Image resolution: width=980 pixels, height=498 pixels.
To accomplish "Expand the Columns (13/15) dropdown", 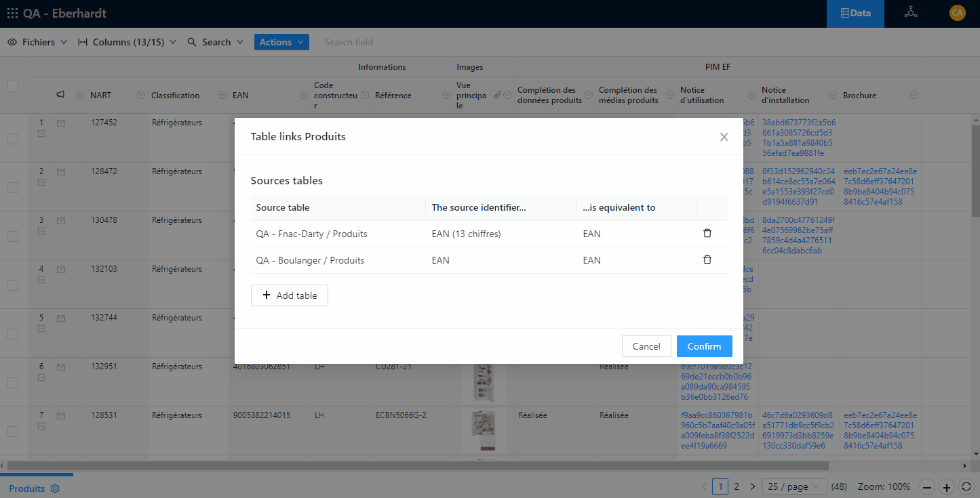I will [x=127, y=42].
